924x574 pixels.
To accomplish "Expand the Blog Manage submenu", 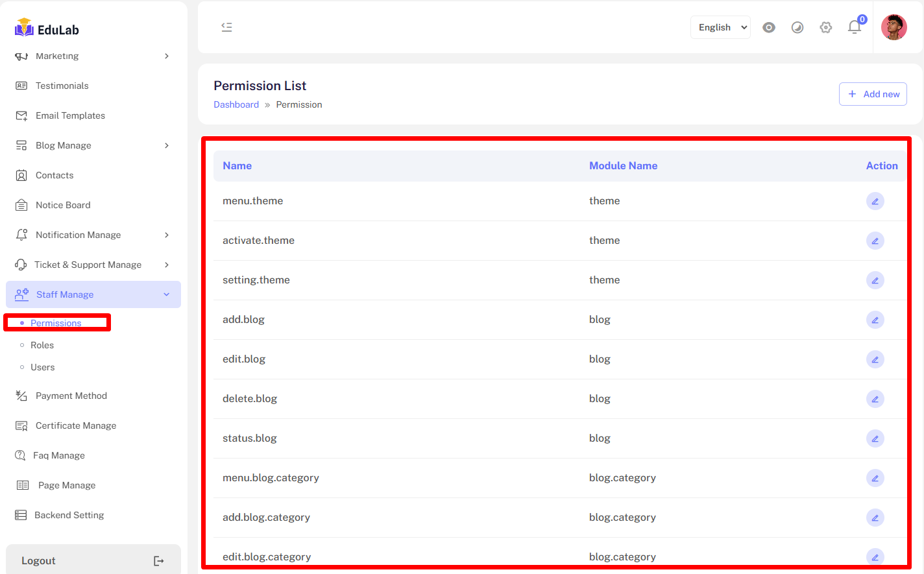I will pyautogui.click(x=93, y=145).
